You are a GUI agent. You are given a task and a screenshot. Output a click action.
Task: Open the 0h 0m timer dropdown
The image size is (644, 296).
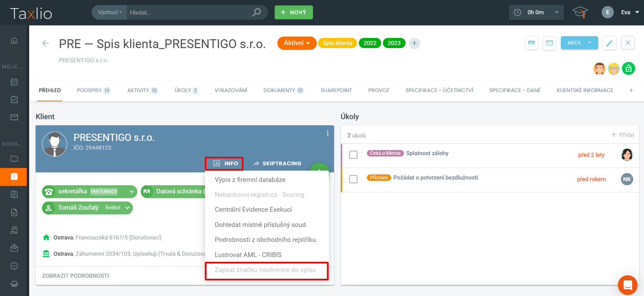point(536,12)
